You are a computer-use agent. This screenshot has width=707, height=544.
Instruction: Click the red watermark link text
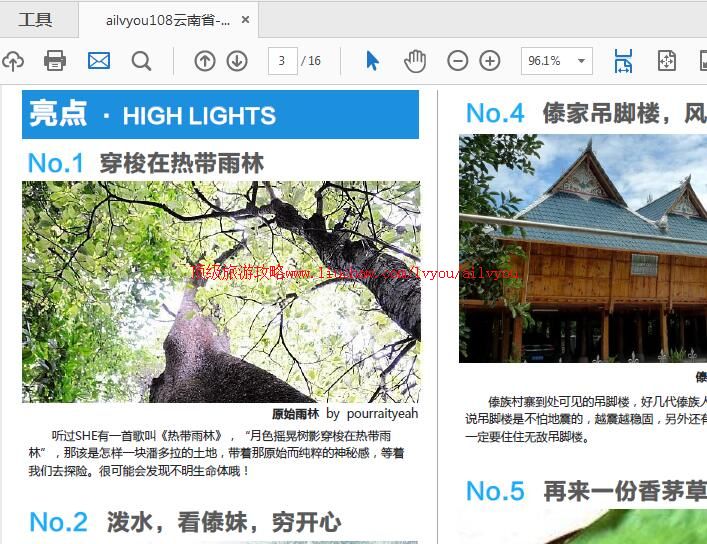tap(355, 273)
